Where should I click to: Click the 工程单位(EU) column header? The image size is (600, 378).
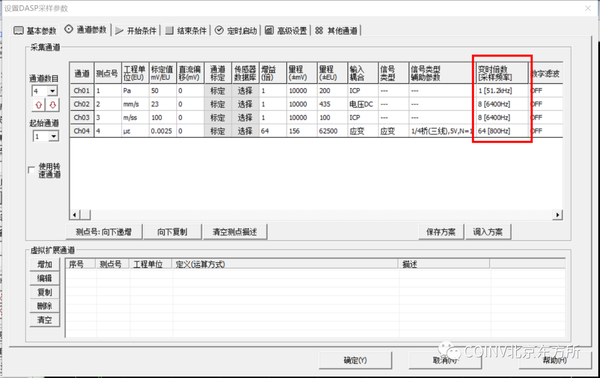135,73
